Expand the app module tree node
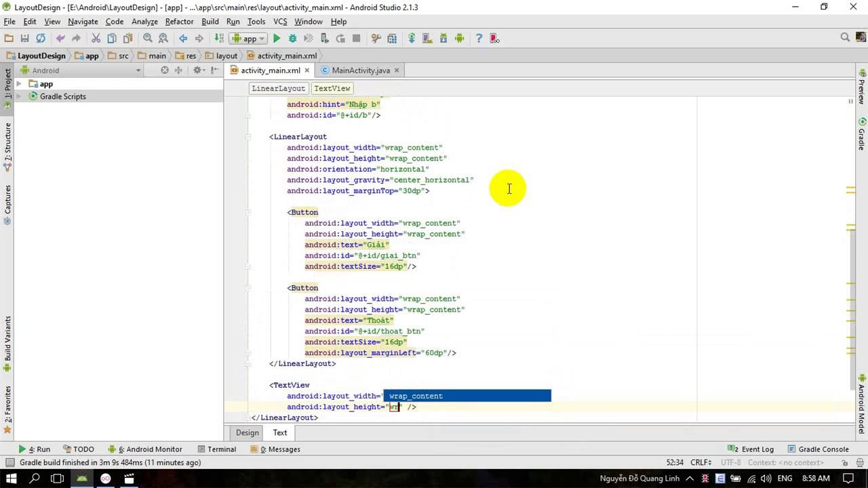This screenshot has width=868, height=488. 19,84
